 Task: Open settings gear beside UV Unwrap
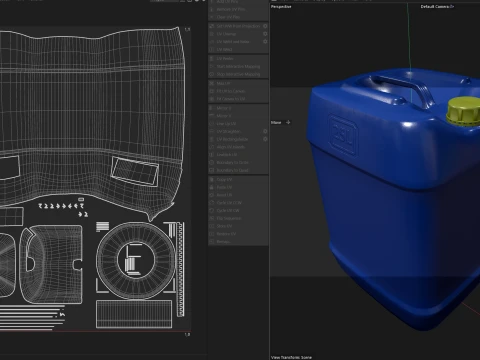(265, 34)
